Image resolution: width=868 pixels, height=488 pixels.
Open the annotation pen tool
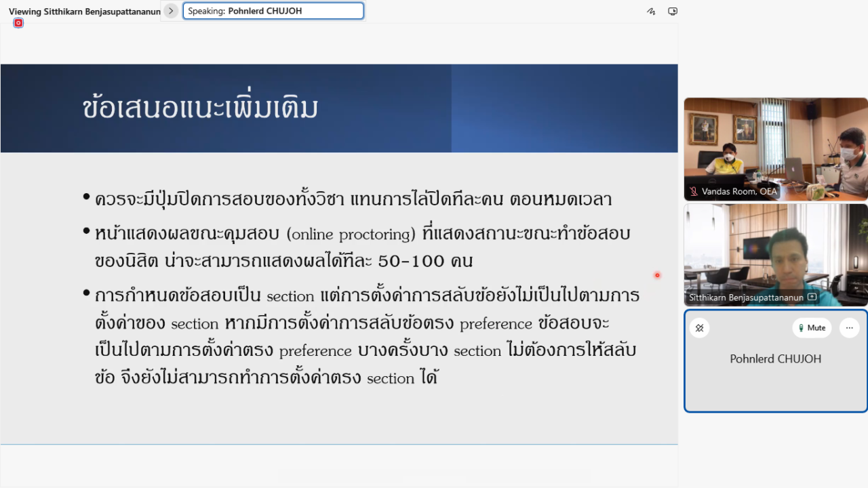(651, 11)
